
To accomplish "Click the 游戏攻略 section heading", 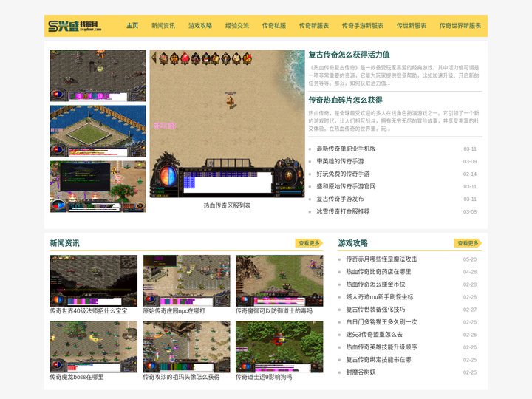I will click(x=353, y=243).
